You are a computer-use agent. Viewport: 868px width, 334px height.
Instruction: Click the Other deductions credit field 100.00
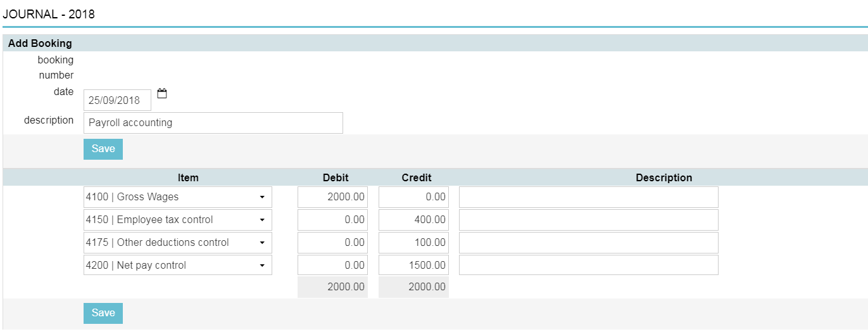[x=413, y=243]
